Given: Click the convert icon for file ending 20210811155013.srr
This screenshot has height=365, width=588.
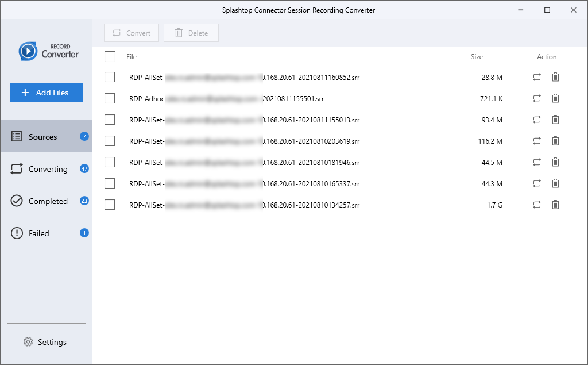Looking at the screenshot, I should tap(537, 120).
